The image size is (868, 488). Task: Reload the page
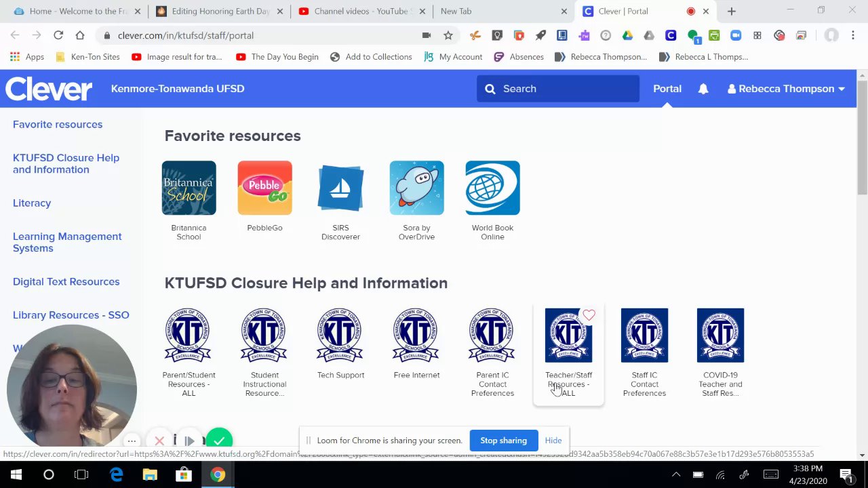[58, 35]
